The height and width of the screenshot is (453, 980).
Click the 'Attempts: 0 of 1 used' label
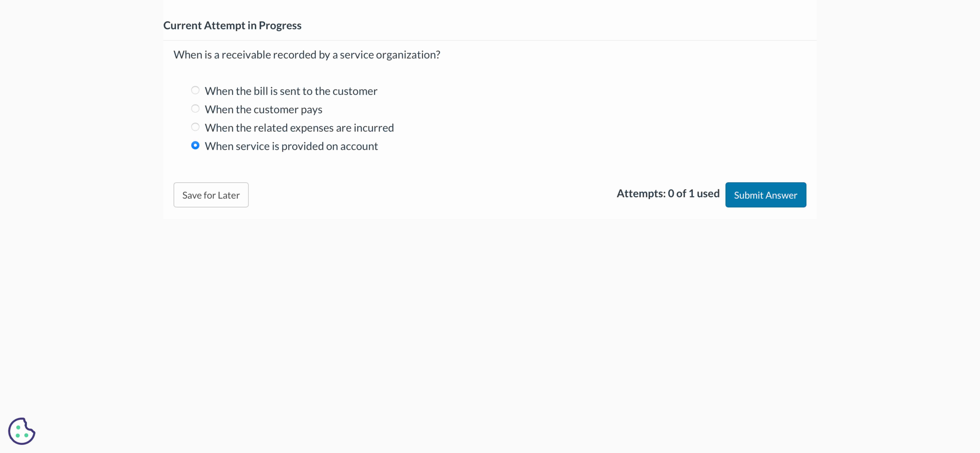(x=668, y=193)
